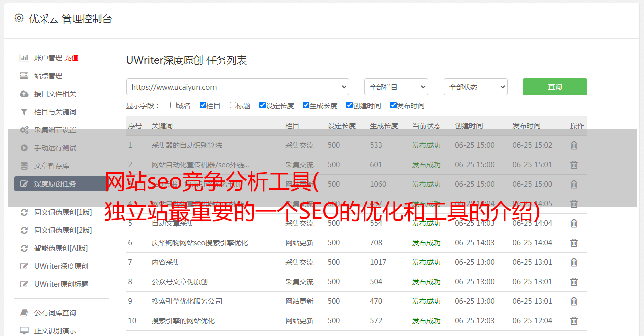The height and width of the screenshot is (336, 644).
Task: Enable the 域名 field checkbox
Action: [x=173, y=105]
